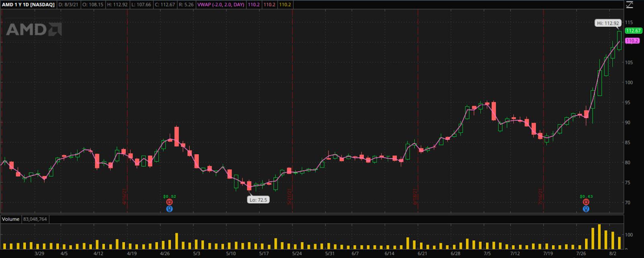Screen dimensions: 644x258
Task: Select the AMD 1 Y 1D [NASDAQ] header
Action: (28, 5)
